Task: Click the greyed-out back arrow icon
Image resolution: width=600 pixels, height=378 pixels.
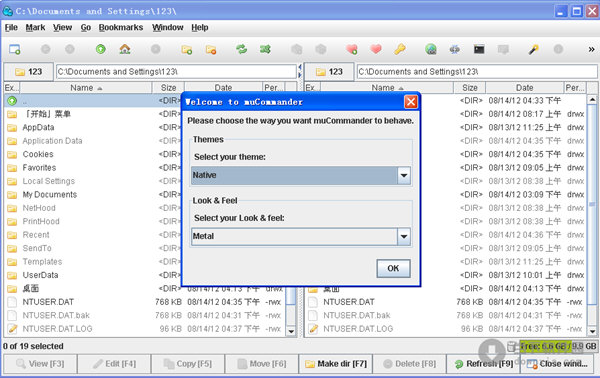Action: tap(46, 49)
